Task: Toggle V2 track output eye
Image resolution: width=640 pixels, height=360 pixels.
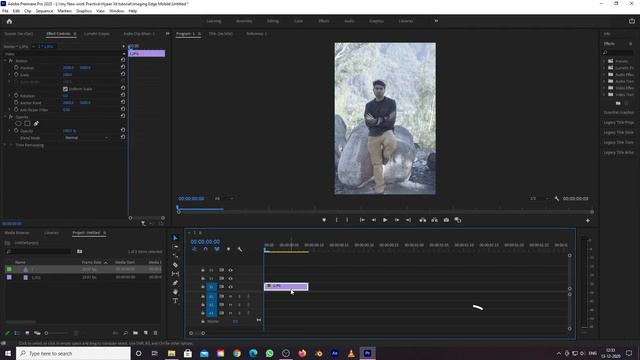Action: [231, 278]
